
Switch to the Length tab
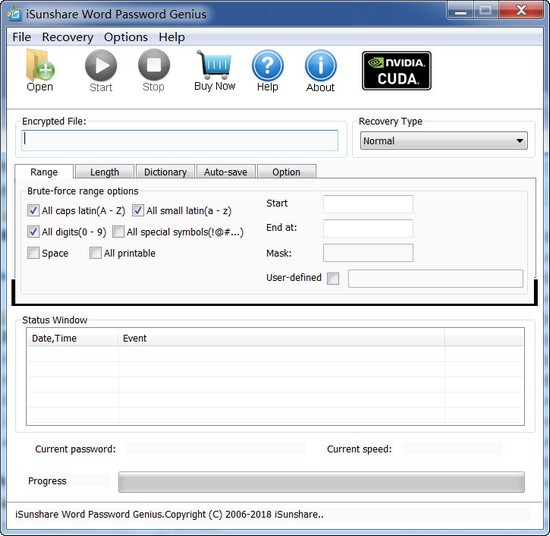pos(105,172)
